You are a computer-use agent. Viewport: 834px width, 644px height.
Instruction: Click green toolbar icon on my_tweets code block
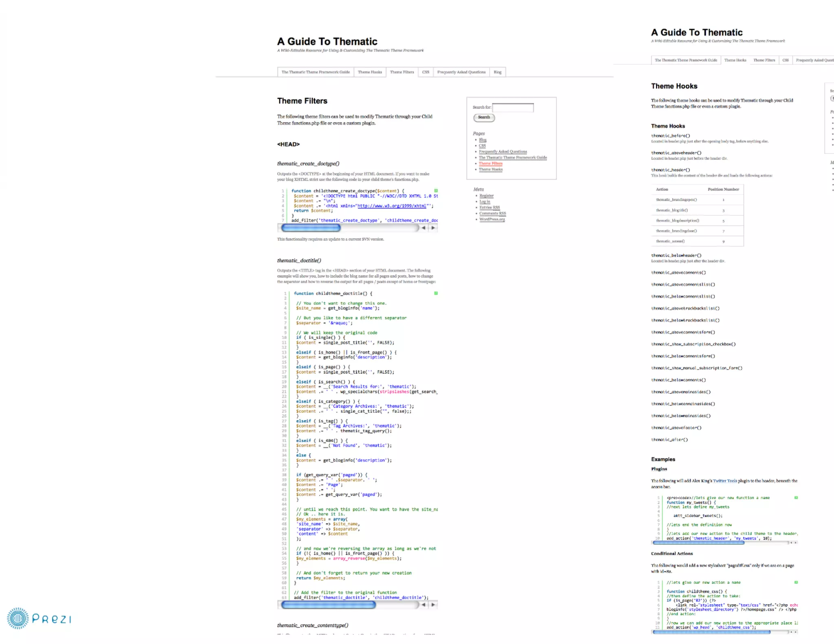(796, 497)
